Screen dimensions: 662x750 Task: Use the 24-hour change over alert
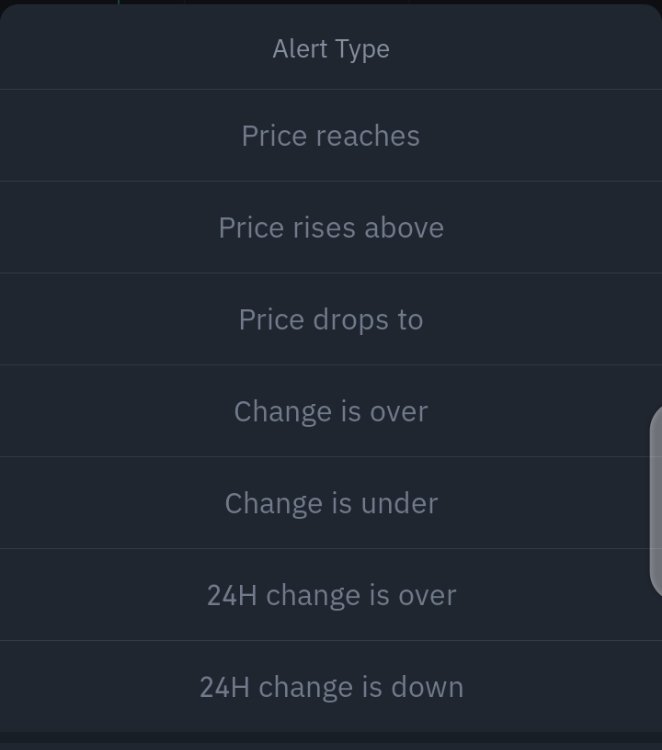(331, 595)
